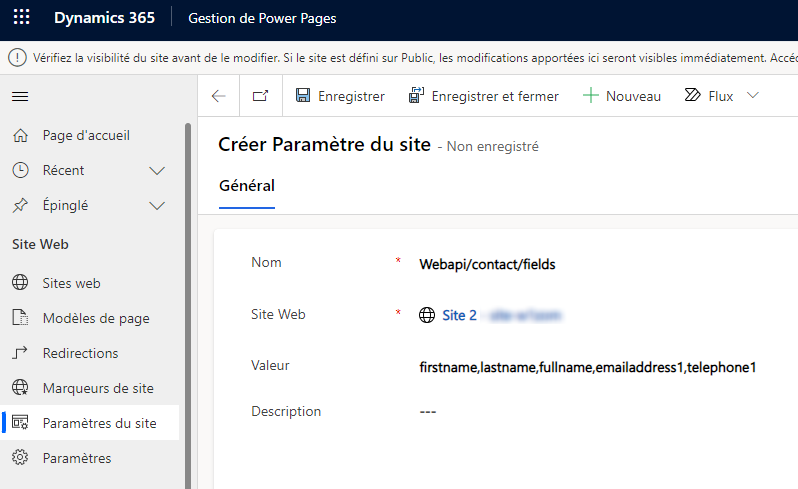The height and width of the screenshot is (489, 798).
Task: Click the plus icon of Nouveau
Action: pos(590,95)
